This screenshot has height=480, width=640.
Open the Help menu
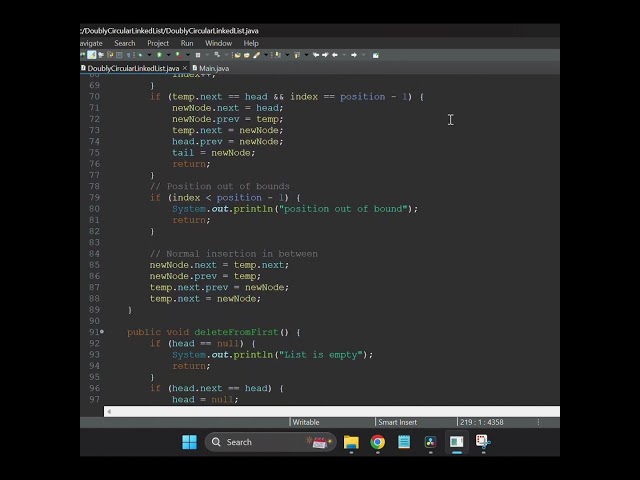pyautogui.click(x=251, y=43)
